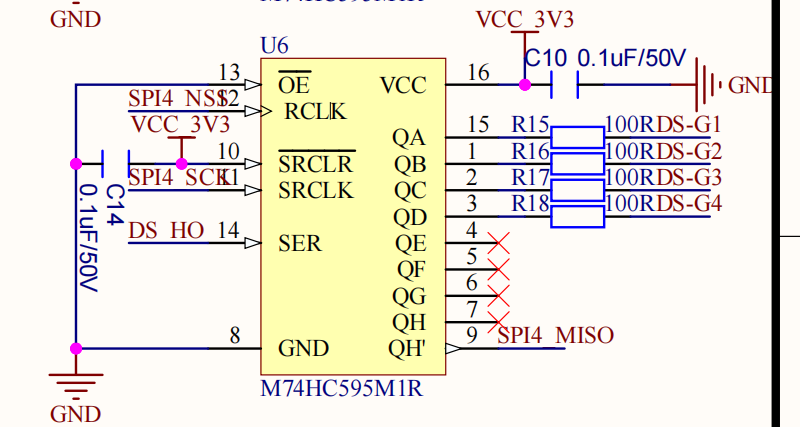Viewport: 800px width, 427px height.
Task: Click the SPI4_SCK net label
Action: point(178,178)
